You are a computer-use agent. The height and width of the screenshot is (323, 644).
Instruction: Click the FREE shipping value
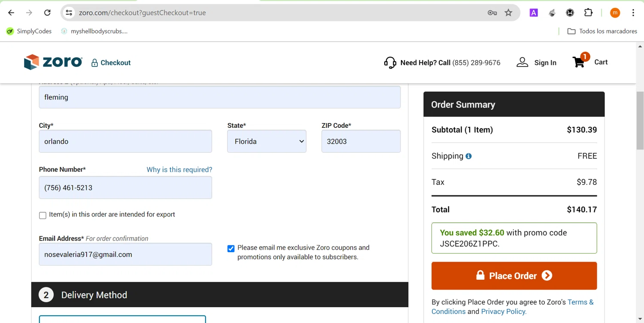coord(587,156)
